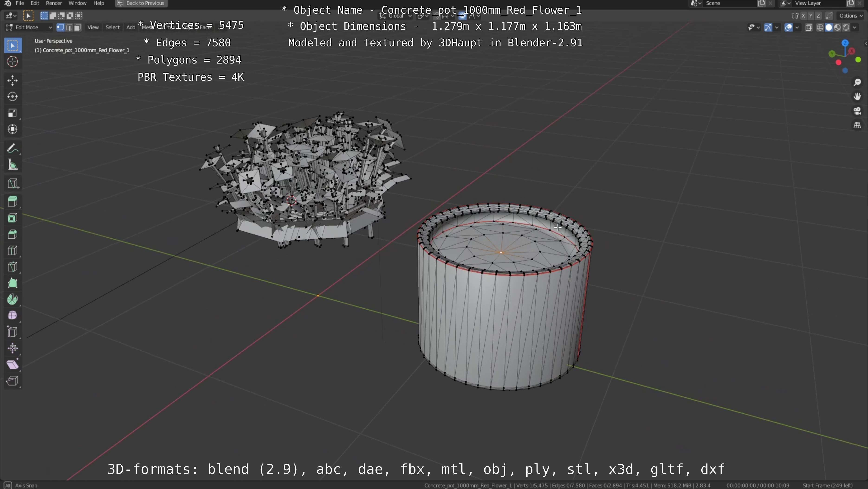This screenshot has width=868, height=489.
Task: Open object type visibility dropdown
Action: (754, 28)
